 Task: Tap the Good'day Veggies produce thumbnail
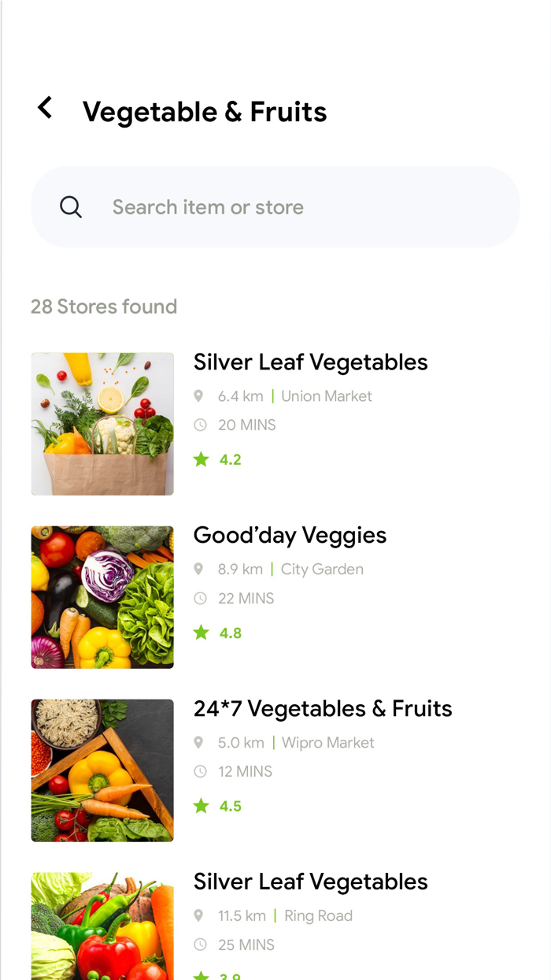[102, 596]
